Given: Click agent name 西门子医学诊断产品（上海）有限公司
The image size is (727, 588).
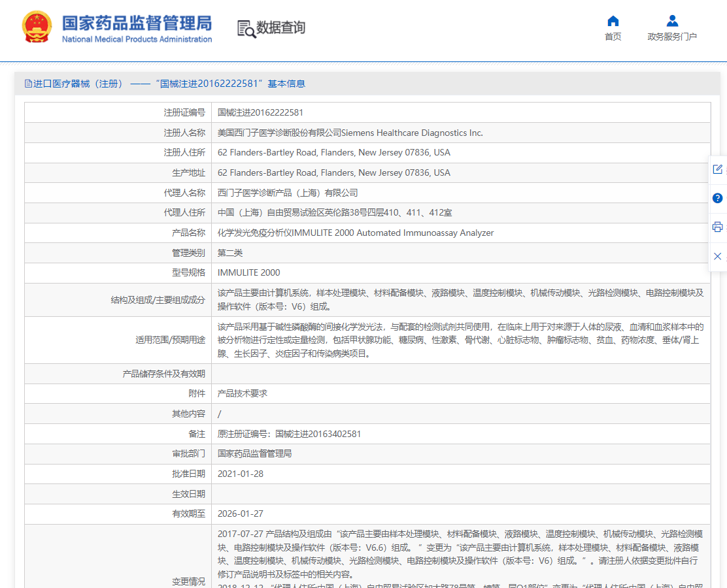Looking at the screenshot, I should point(288,193).
